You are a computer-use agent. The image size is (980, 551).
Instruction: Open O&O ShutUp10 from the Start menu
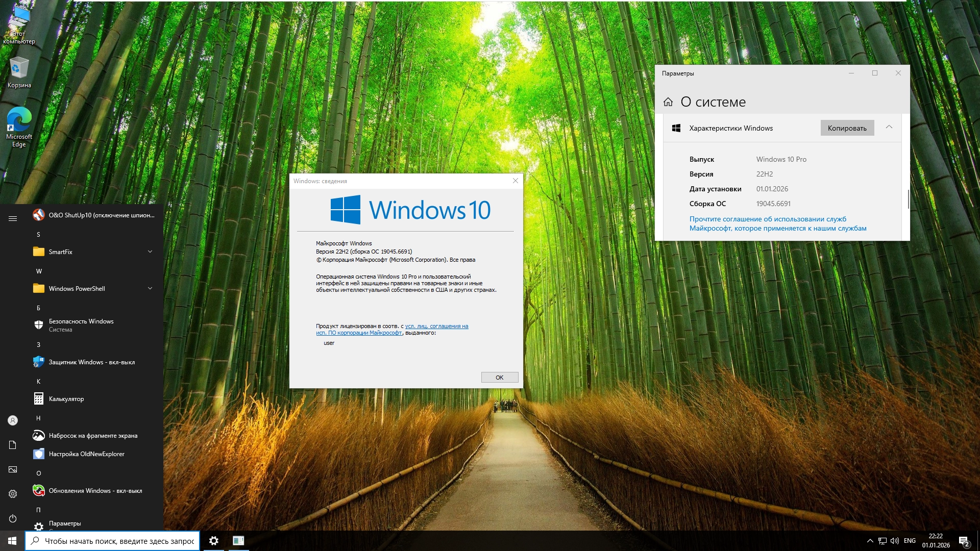pyautogui.click(x=94, y=215)
